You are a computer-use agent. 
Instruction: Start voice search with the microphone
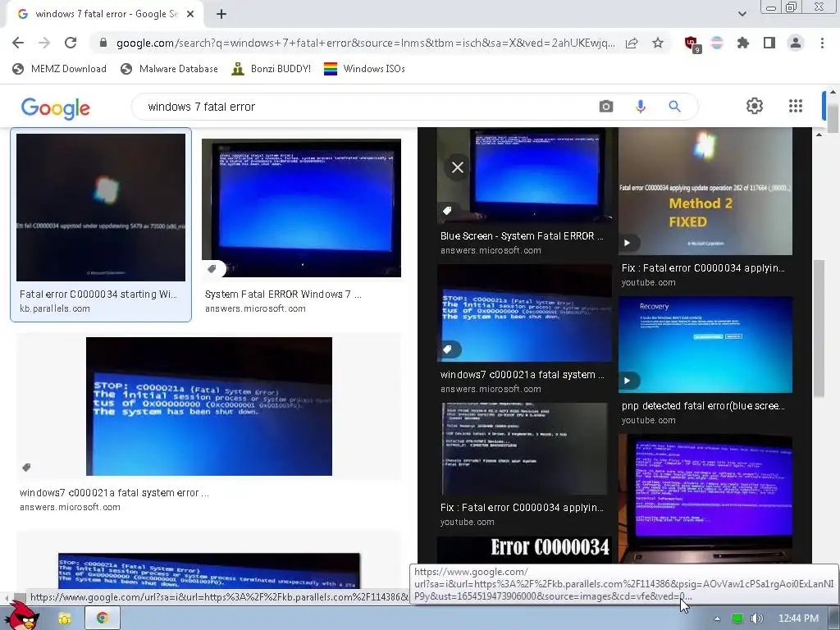[x=640, y=107]
